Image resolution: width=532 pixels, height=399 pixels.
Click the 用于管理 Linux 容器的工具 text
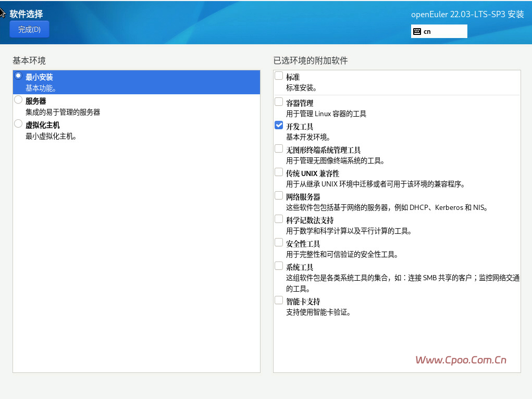point(326,114)
